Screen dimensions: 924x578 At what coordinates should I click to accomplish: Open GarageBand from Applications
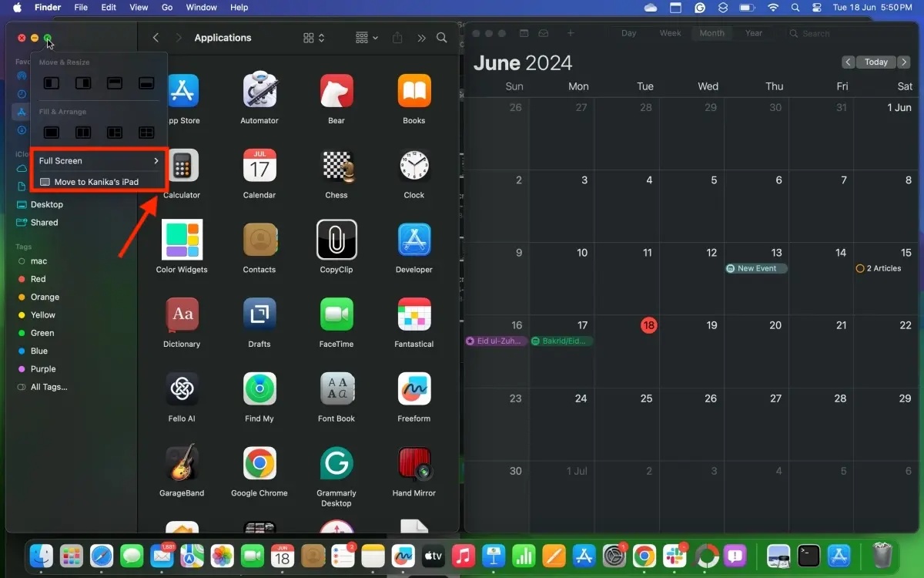[x=182, y=464]
